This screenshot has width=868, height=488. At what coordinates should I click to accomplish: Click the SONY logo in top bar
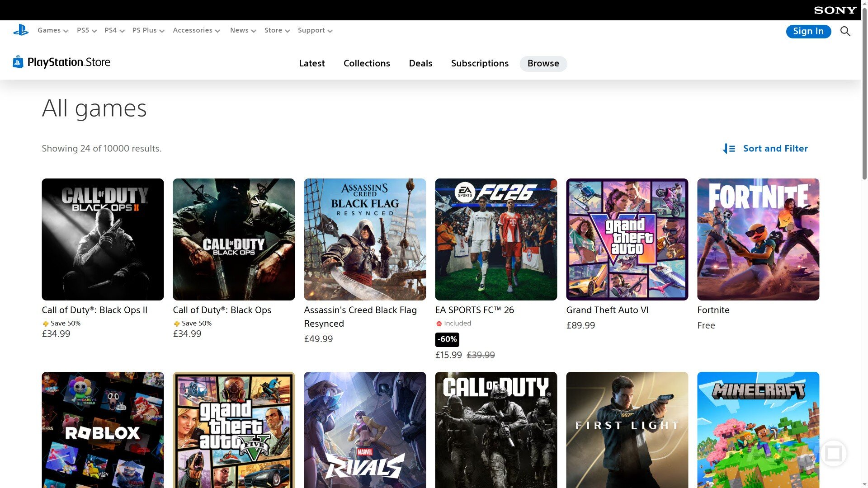[x=835, y=10]
